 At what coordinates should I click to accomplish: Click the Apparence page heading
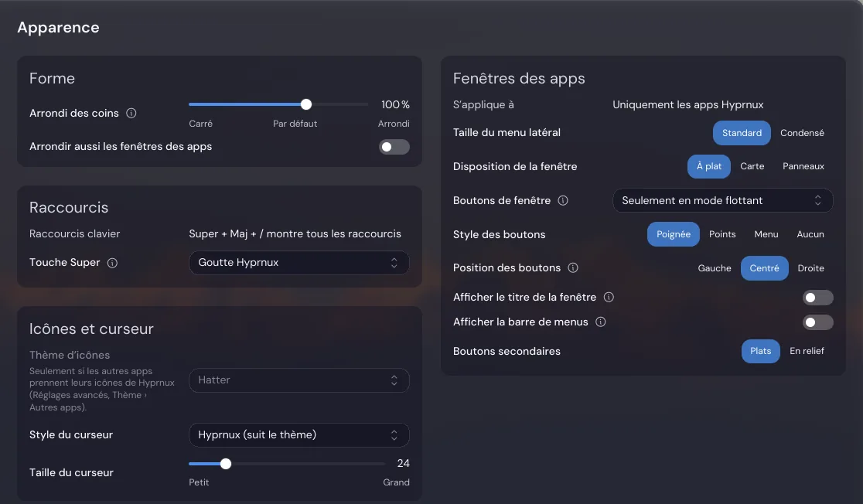pyautogui.click(x=58, y=28)
